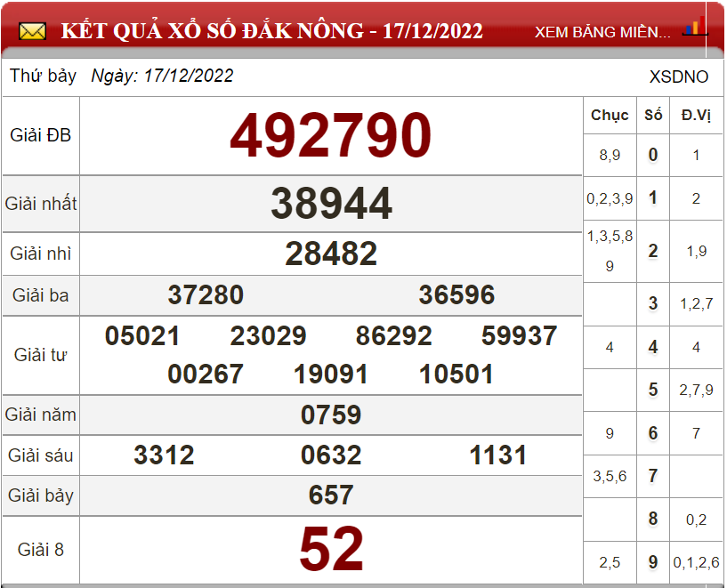
Task: Open the XEM BẢNG MIỀN link
Action: (602, 32)
